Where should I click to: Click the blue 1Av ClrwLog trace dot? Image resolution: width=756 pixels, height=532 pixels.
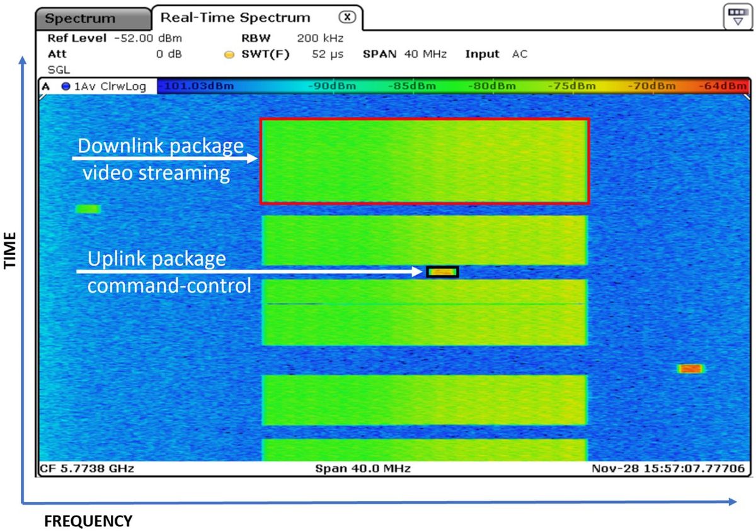tap(65, 86)
